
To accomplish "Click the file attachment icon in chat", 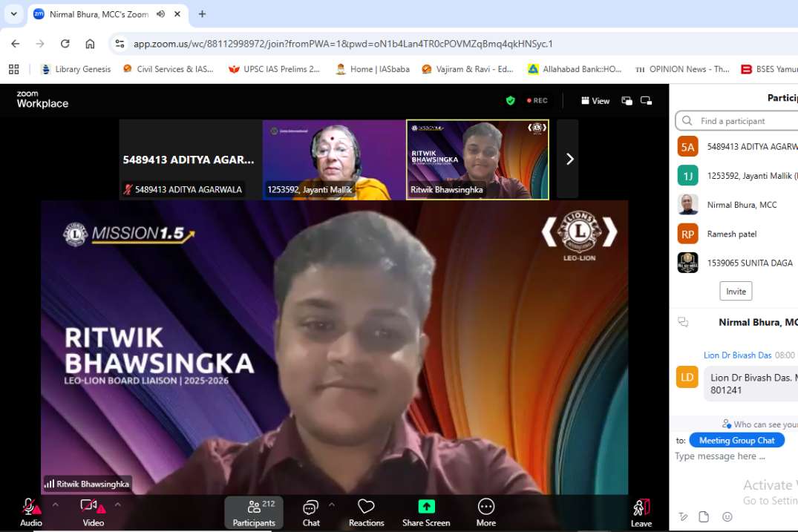I will [x=704, y=516].
